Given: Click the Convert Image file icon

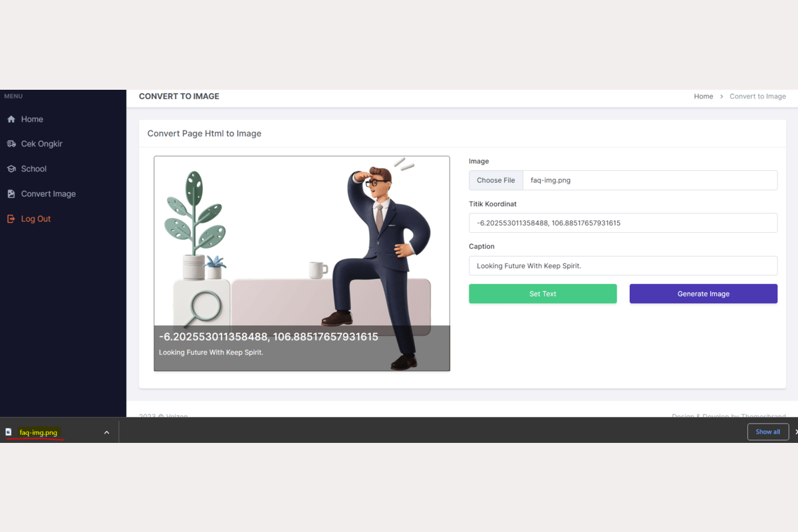Looking at the screenshot, I should (x=11, y=194).
